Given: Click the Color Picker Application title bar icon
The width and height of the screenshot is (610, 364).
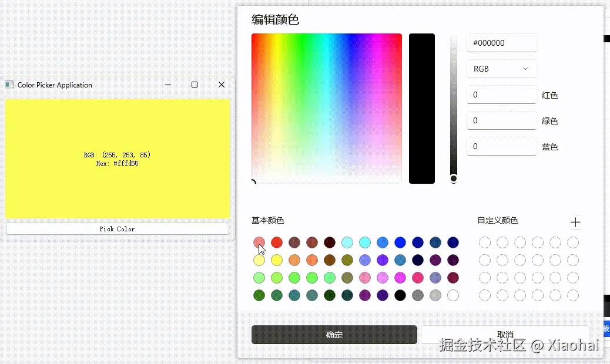Looking at the screenshot, I should (x=9, y=85).
